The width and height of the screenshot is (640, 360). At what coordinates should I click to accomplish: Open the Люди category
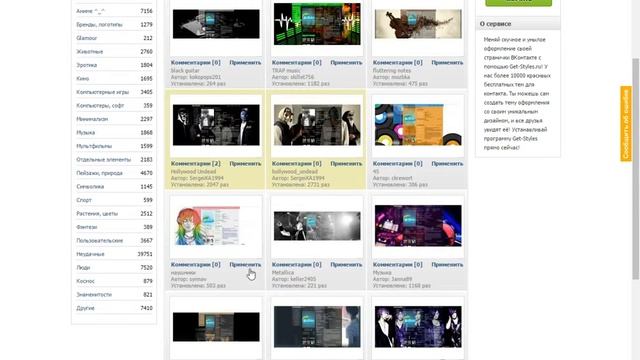point(83,267)
